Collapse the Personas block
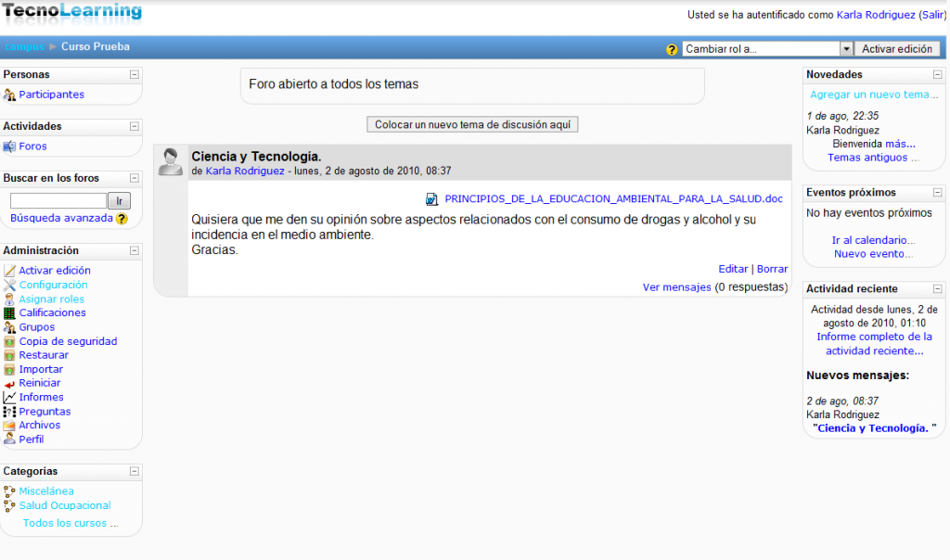This screenshot has height=560, width=950. (135, 74)
